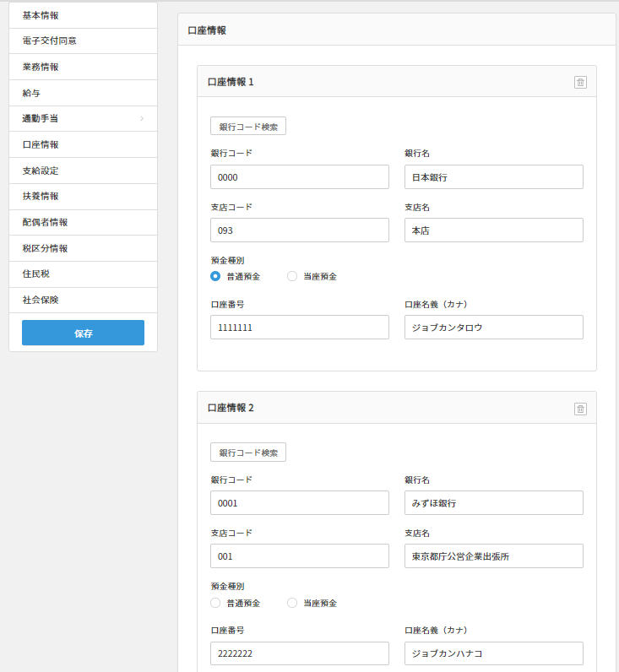The width and height of the screenshot is (619, 672).
Task: Click the blue 保存 button
Action: (x=83, y=333)
